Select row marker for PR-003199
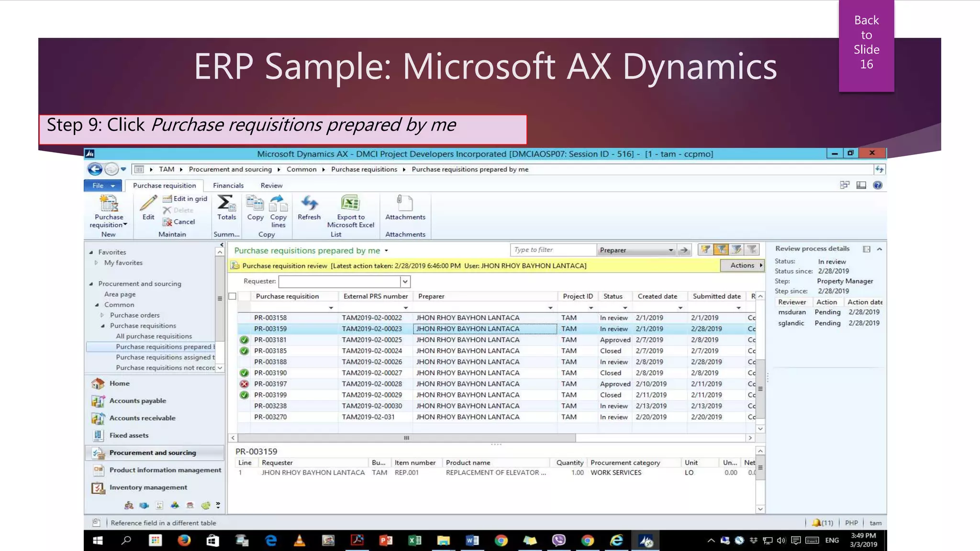Screen dimensions: 980x551 point(244,395)
